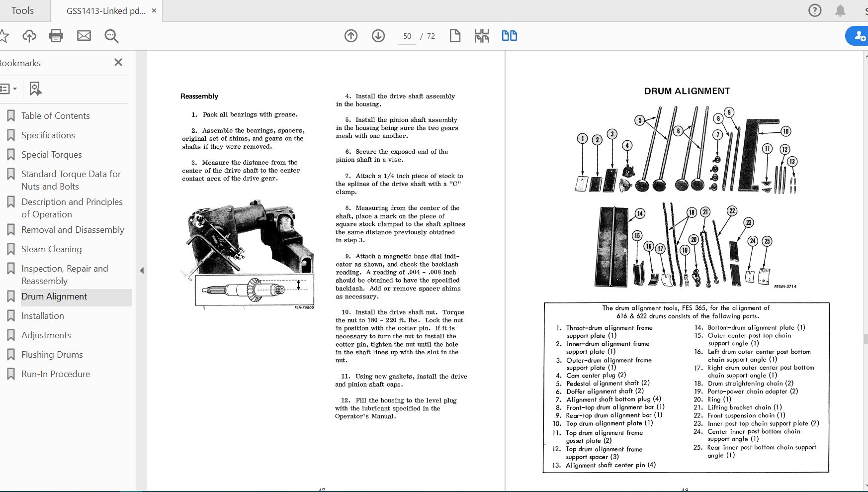This screenshot has height=492, width=868.
Task: Click the Bookmarks panel title
Action: [20, 63]
